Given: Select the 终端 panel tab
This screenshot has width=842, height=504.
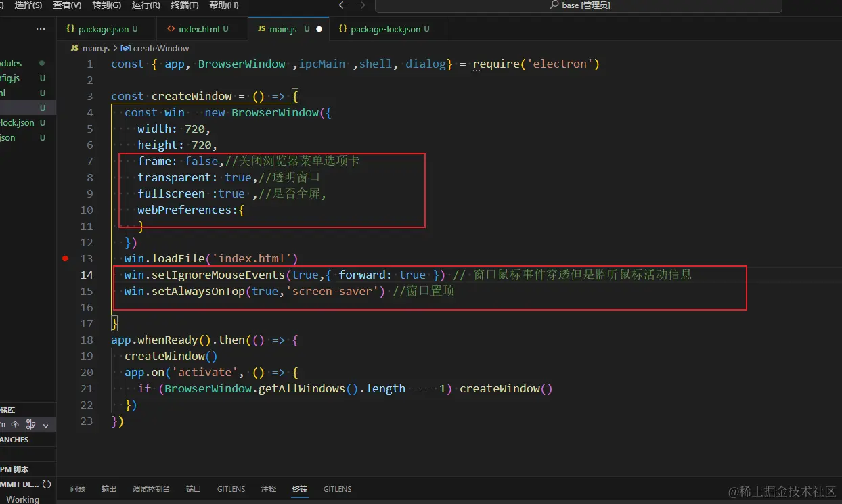Looking at the screenshot, I should tap(300, 489).
